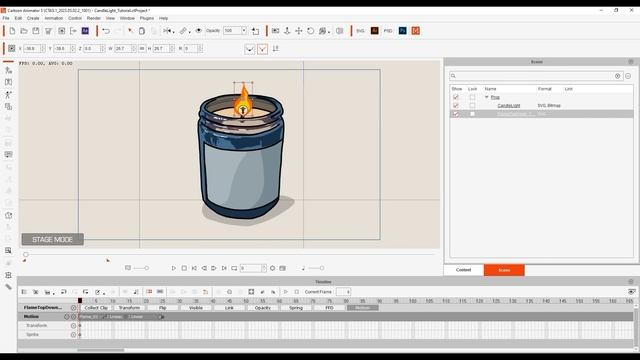Click the camera record icon in toolbar

tap(276, 31)
